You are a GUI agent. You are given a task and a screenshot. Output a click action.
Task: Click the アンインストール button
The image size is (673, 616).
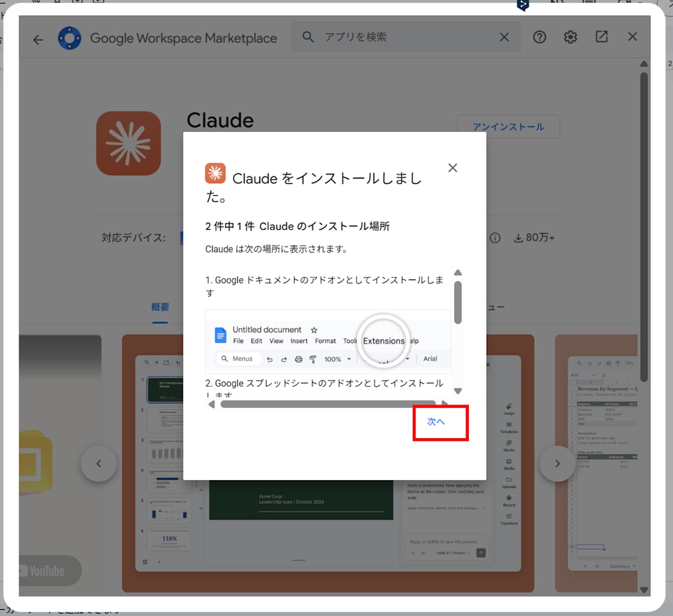[509, 127]
